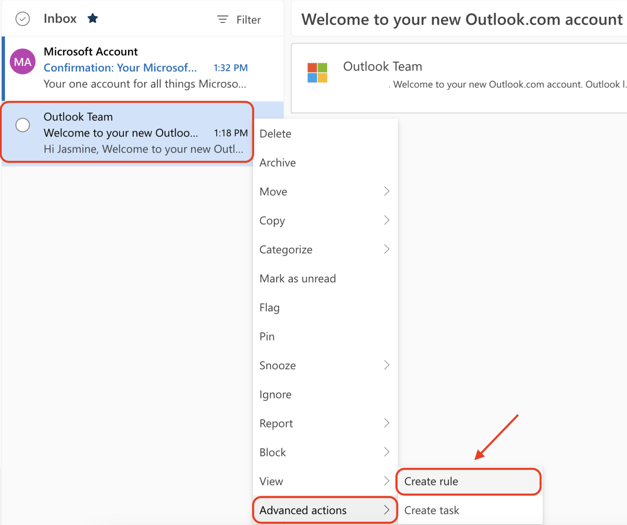Click the Filter lines icon
Viewport: 627px width, 525px height.
pyautogui.click(x=223, y=20)
